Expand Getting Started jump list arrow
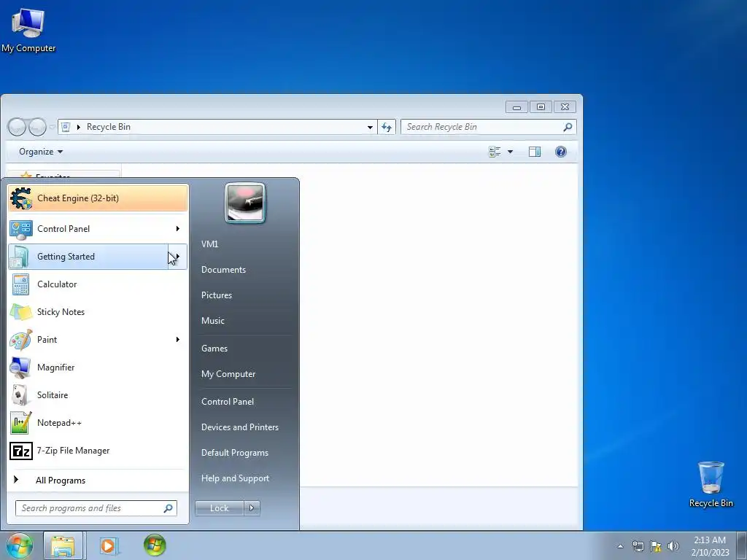747x560 pixels. click(x=178, y=257)
